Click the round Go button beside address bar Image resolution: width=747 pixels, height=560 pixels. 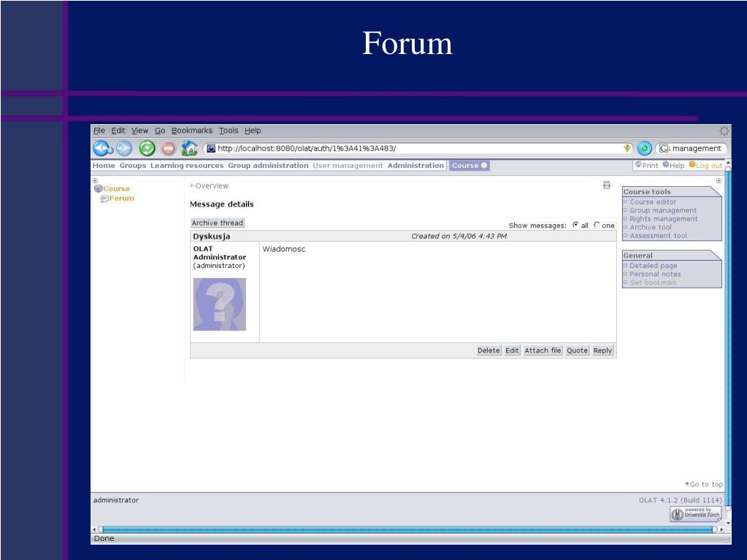tap(644, 148)
